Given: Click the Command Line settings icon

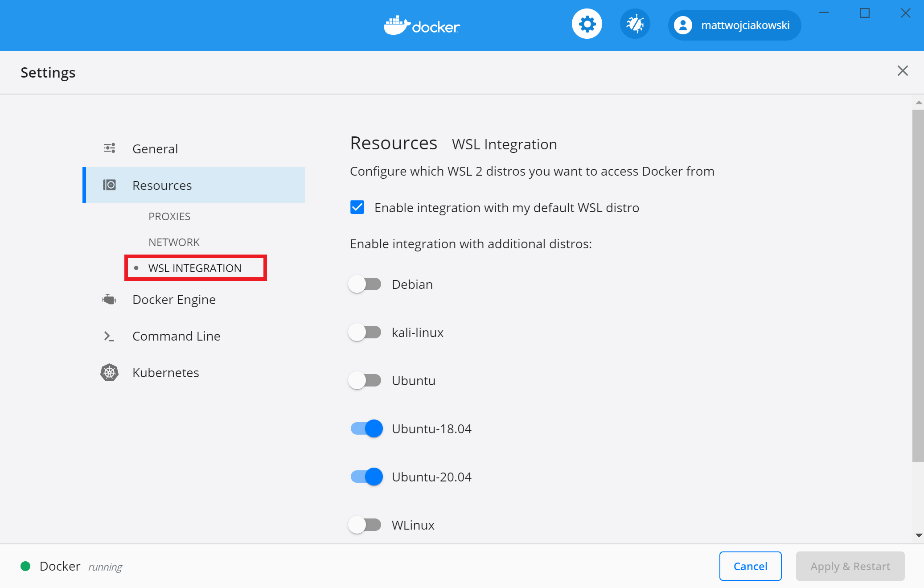Looking at the screenshot, I should 109,336.
